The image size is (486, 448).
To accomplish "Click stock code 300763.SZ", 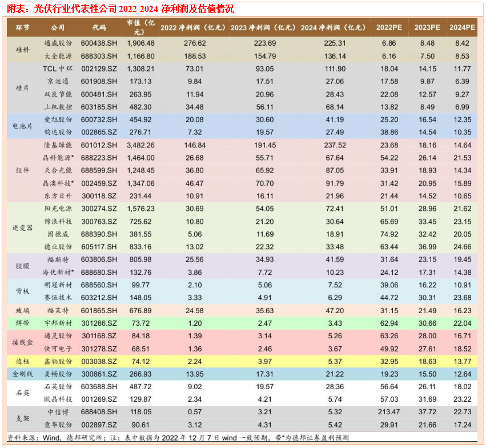I will [x=99, y=222].
